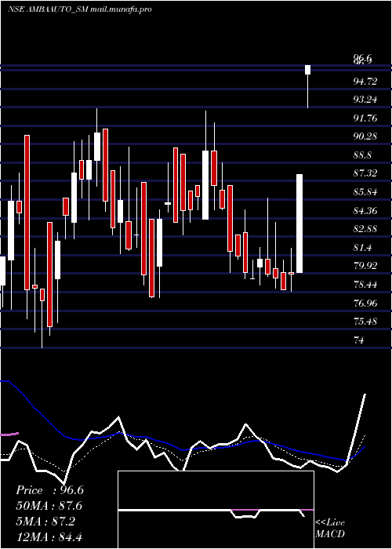Click the 82.88 price axis label
The image size is (392, 549).
pyautogui.click(x=365, y=229)
